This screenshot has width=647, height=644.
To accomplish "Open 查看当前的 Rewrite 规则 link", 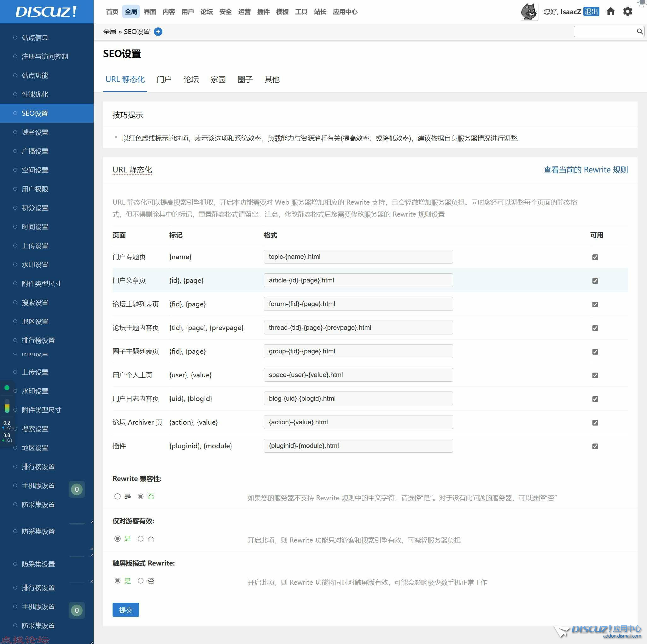I will (x=585, y=170).
